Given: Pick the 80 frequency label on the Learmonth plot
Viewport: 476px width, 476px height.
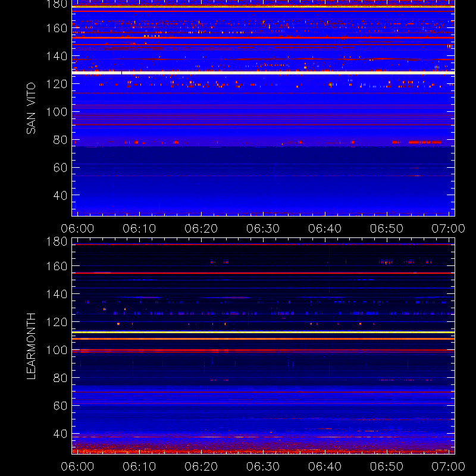Looking at the screenshot, I should pyautogui.click(x=60, y=378).
